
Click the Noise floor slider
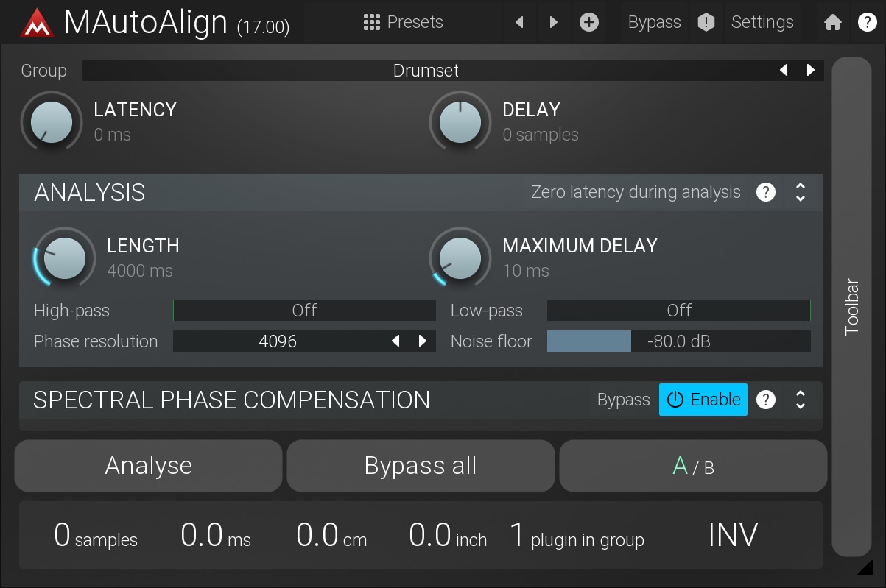click(x=678, y=341)
